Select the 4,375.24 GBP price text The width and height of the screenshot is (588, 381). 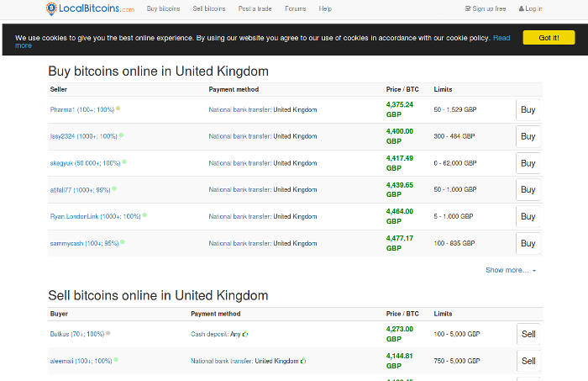point(400,109)
